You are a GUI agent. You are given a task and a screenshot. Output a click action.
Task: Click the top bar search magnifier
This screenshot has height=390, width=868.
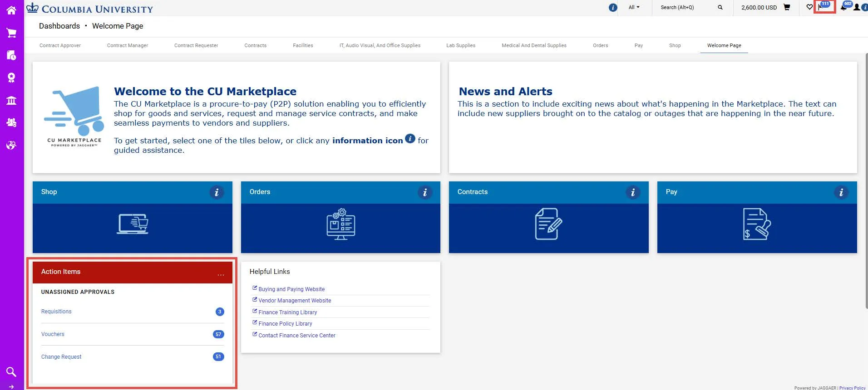pyautogui.click(x=720, y=7)
